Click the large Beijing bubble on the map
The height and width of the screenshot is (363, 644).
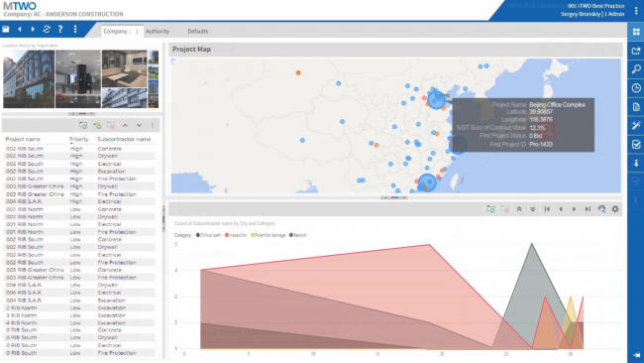(x=436, y=100)
